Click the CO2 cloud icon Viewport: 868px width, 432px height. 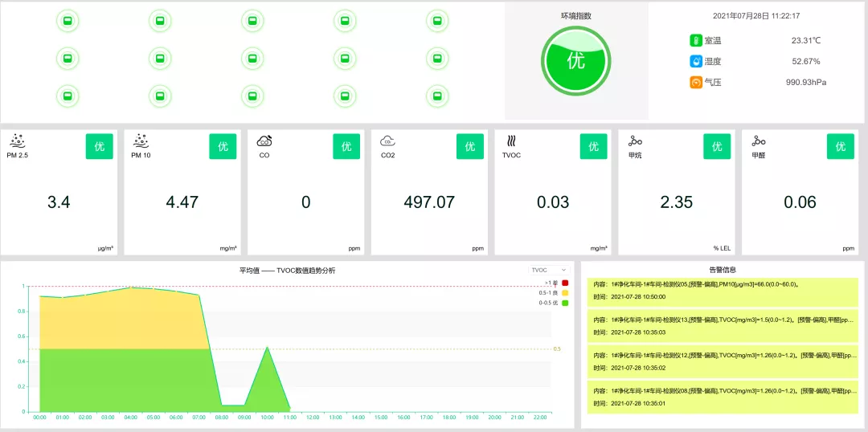point(387,141)
